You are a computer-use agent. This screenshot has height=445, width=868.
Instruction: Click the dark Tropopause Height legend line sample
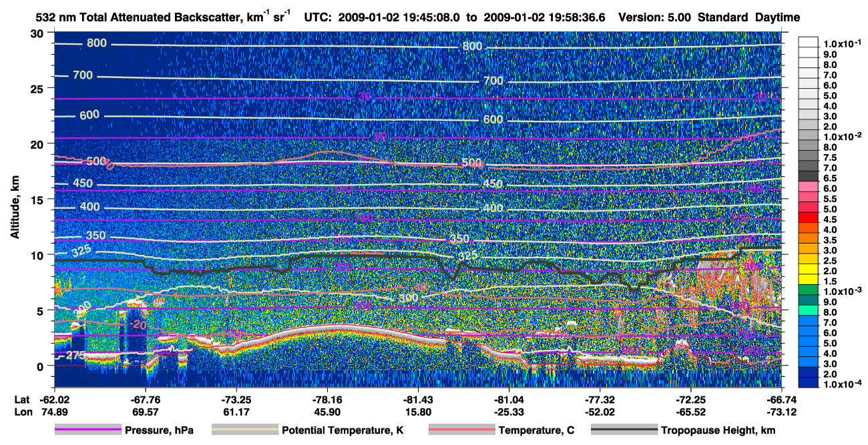tap(624, 430)
